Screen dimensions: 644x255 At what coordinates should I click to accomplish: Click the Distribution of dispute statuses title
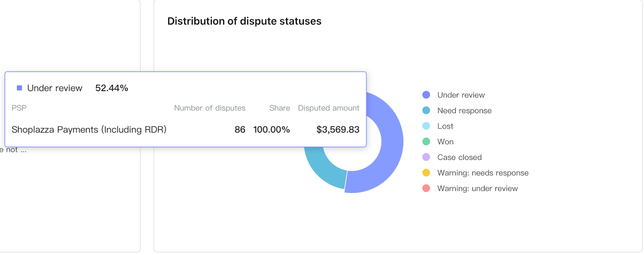pos(244,21)
